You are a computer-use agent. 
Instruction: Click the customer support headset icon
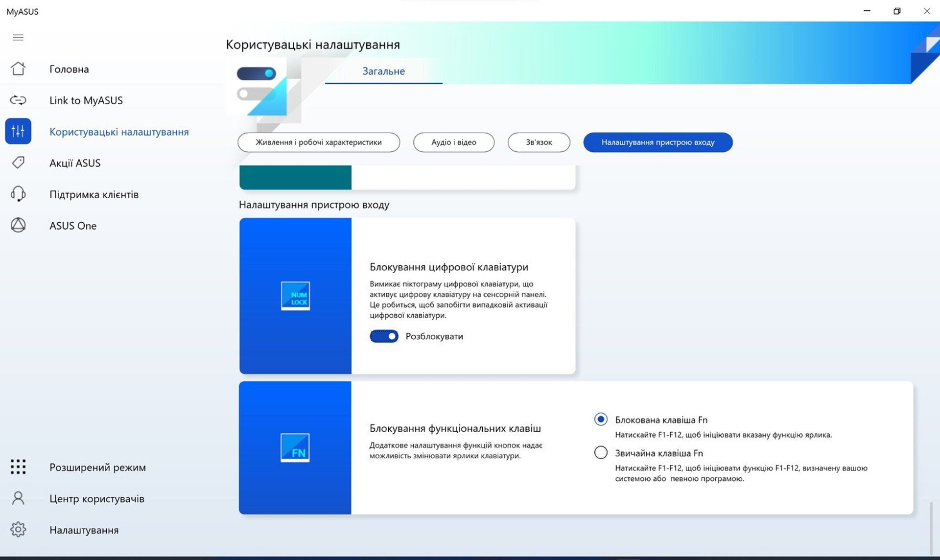pyautogui.click(x=18, y=194)
